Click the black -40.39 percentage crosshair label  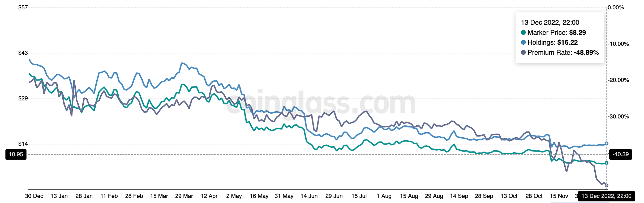(620, 154)
